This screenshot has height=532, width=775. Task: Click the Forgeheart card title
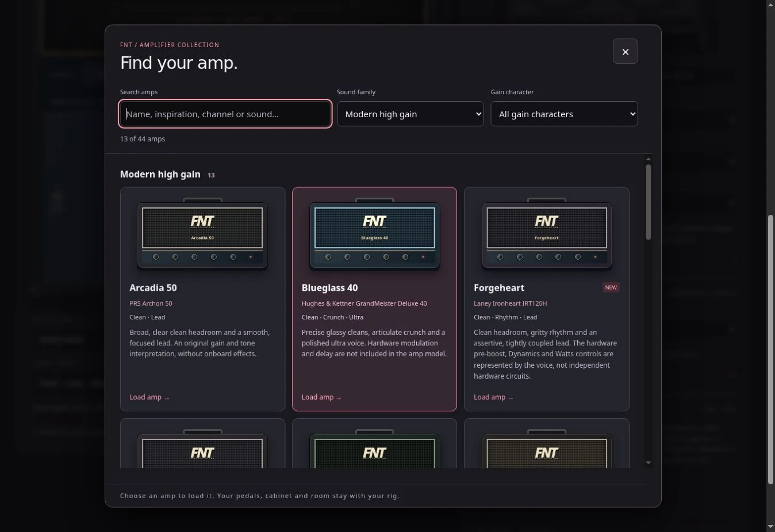(x=499, y=288)
